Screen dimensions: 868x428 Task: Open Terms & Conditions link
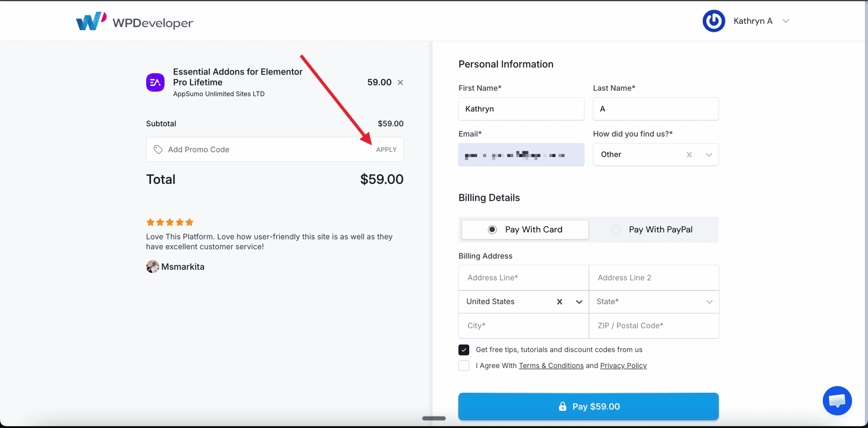551,366
